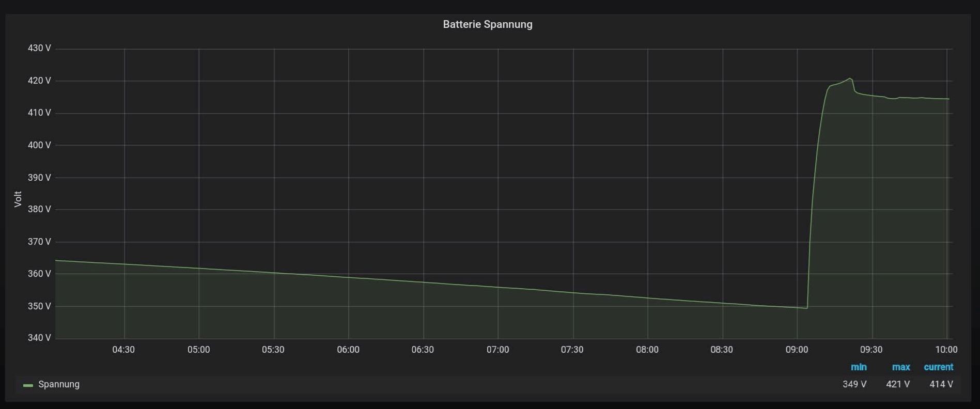
Task: Click the 09:00 time axis label
Action: point(797,350)
